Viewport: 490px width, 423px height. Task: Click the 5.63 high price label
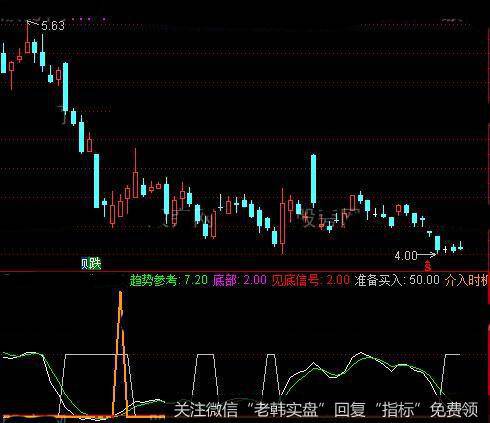(x=53, y=26)
